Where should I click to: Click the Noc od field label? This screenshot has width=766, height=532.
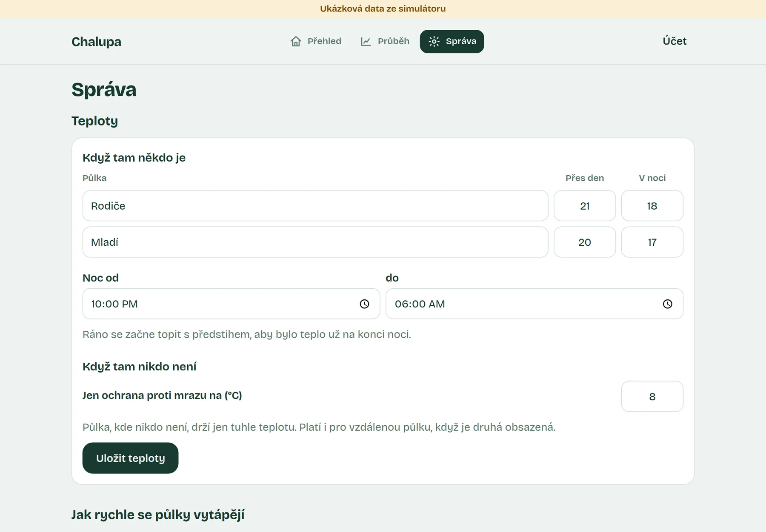[x=100, y=278]
